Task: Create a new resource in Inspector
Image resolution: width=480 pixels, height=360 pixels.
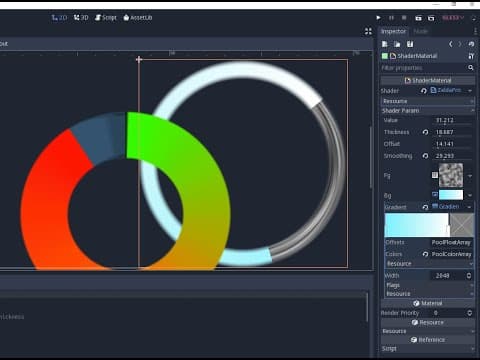Action: [385, 44]
